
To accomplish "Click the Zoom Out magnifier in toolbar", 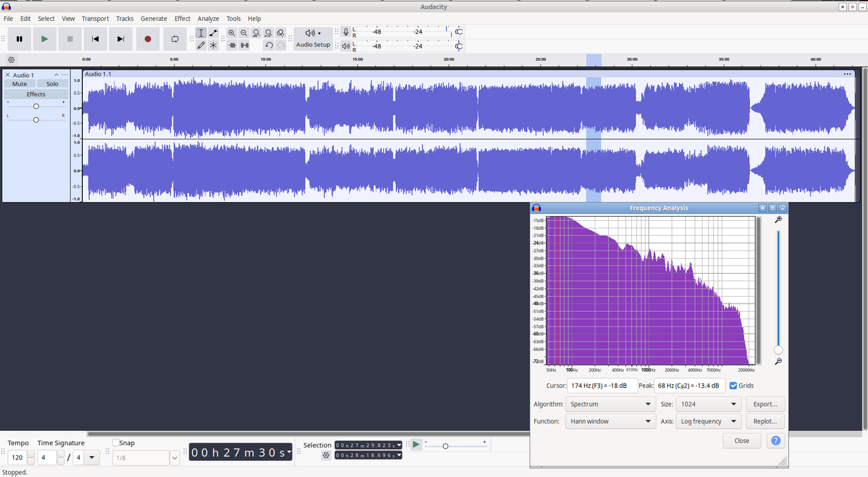I will point(244,33).
